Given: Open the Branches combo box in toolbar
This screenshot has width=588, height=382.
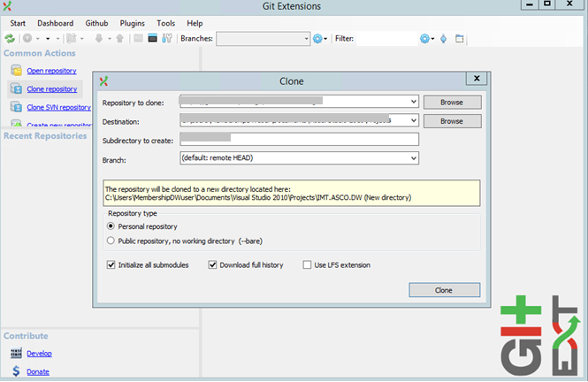Looking at the screenshot, I should (263, 39).
